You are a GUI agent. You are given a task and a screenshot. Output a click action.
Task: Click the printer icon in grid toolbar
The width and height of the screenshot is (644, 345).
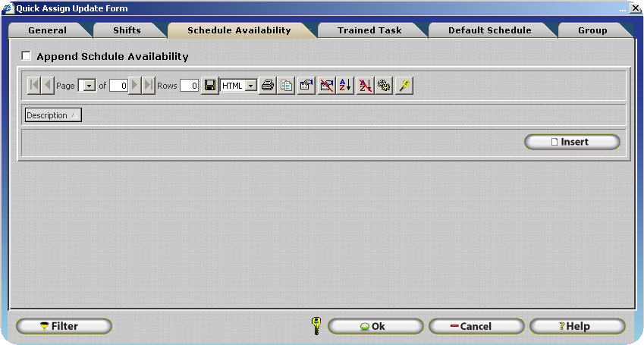click(268, 86)
